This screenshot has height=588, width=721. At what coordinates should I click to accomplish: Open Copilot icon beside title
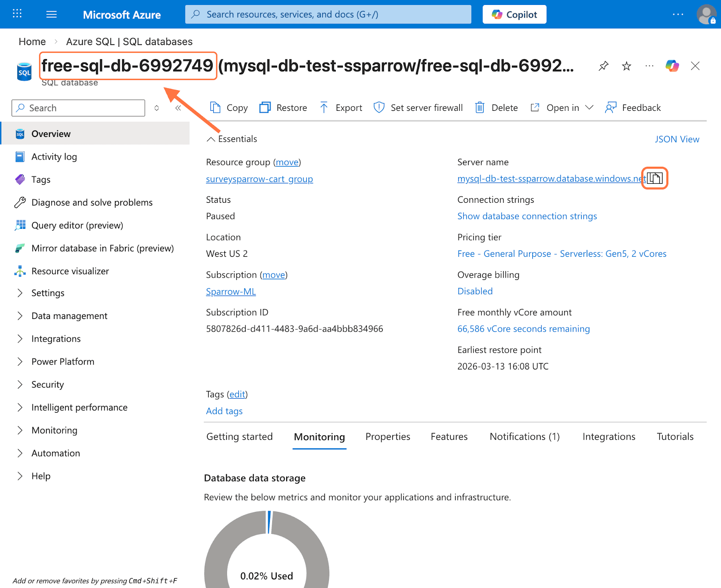tap(672, 66)
